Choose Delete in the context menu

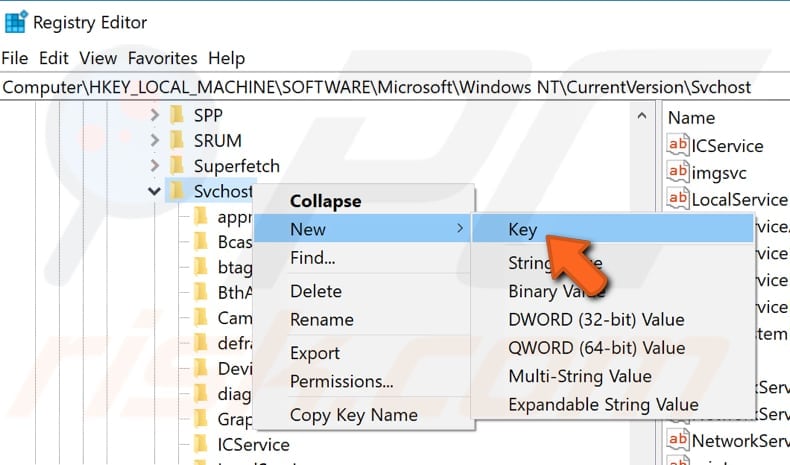(x=316, y=291)
